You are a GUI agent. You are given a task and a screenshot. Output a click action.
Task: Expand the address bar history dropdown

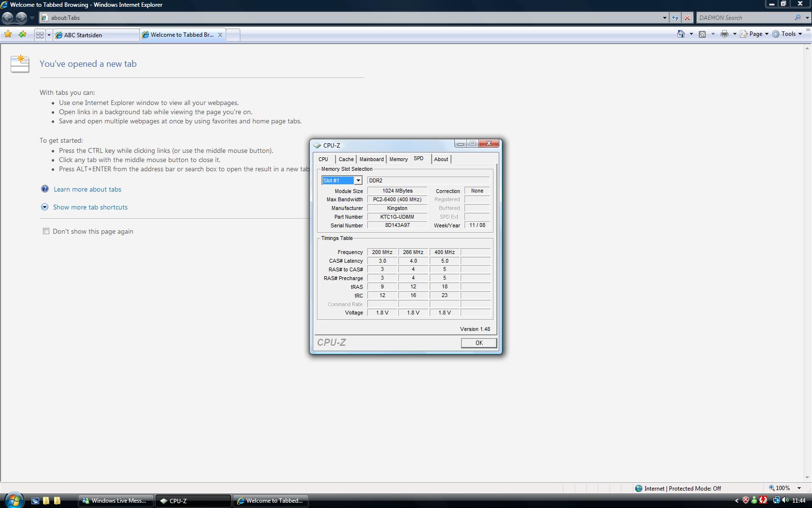point(665,18)
